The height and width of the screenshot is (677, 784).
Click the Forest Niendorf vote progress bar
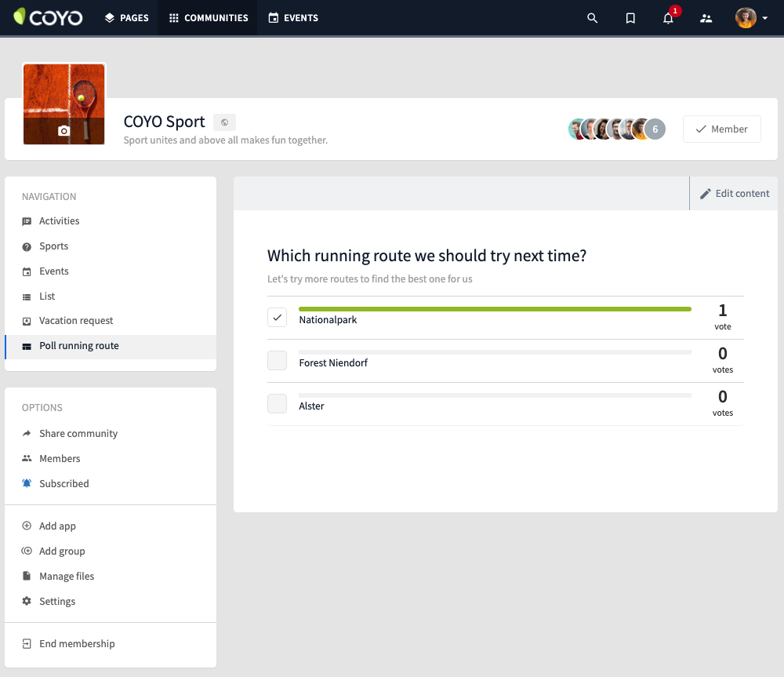495,352
